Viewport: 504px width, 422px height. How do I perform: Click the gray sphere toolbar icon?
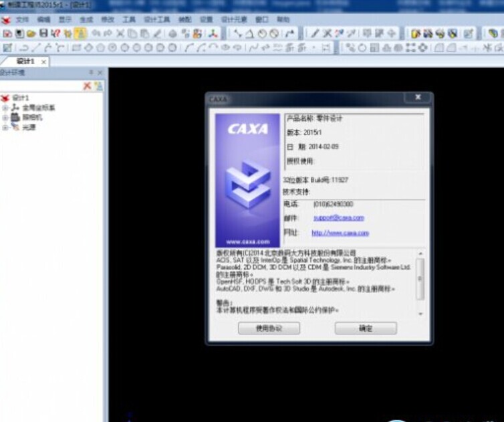(172, 33)
